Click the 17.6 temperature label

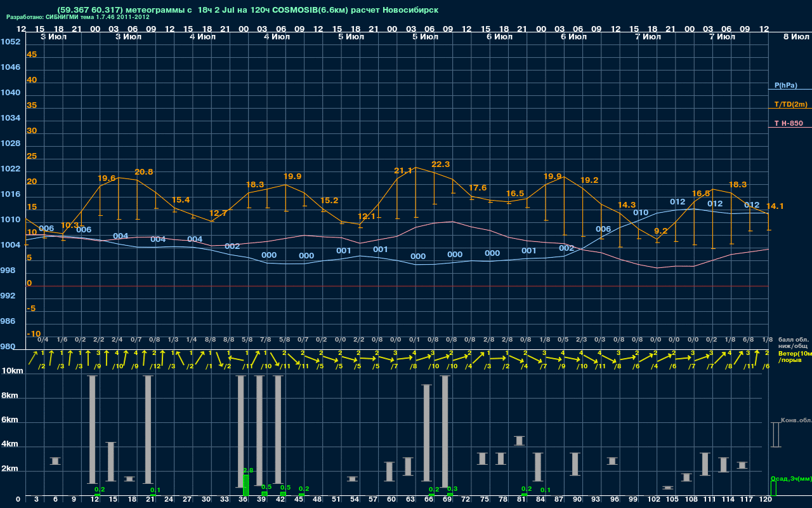tap(478, 188)
